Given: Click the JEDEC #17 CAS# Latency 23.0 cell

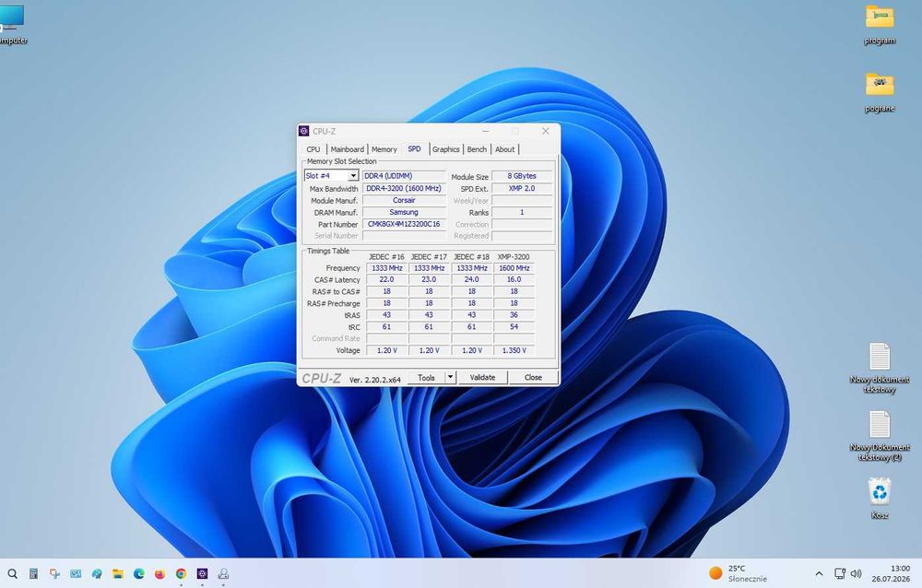Looking at the screenshot, I should (x=429, y=280).
